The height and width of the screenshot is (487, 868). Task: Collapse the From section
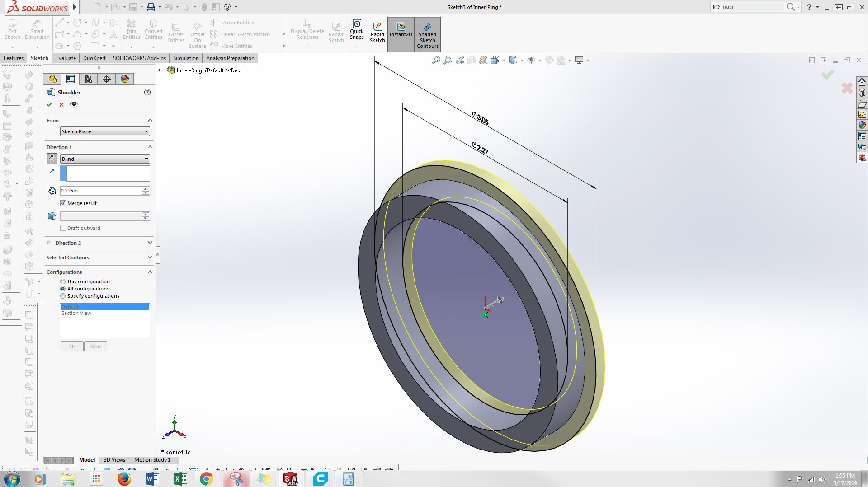click(x=150, y=121)
